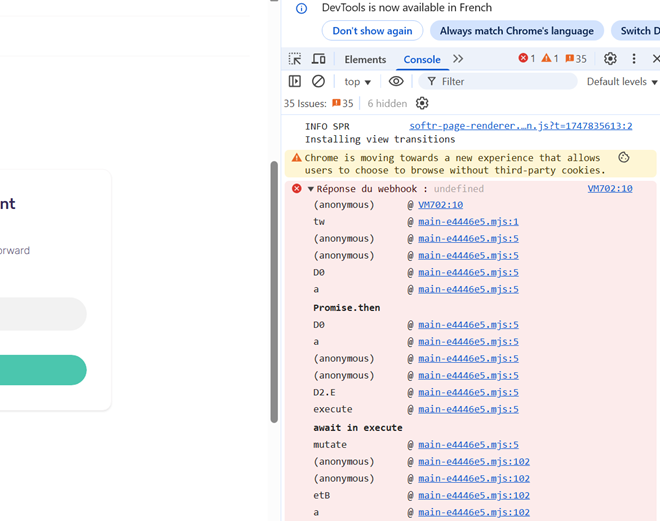This screenshot has height=521, width=660.
Task: Click the red error icon beside Réponse du webhook
Action: pyautogui.click(x=297, y=189)
